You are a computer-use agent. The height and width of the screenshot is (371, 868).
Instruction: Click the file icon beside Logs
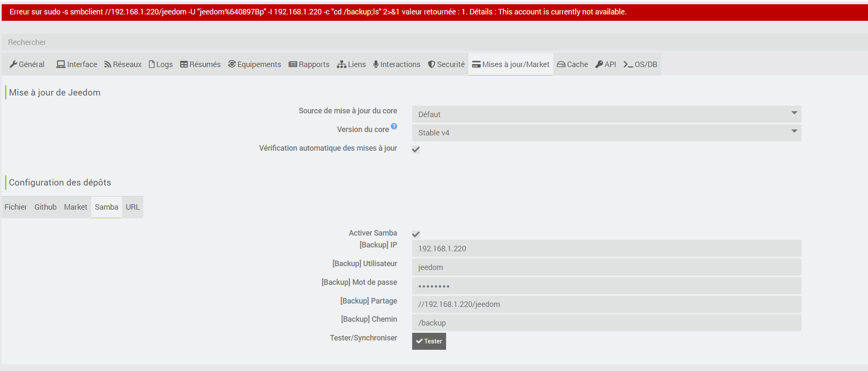point(152,64)
